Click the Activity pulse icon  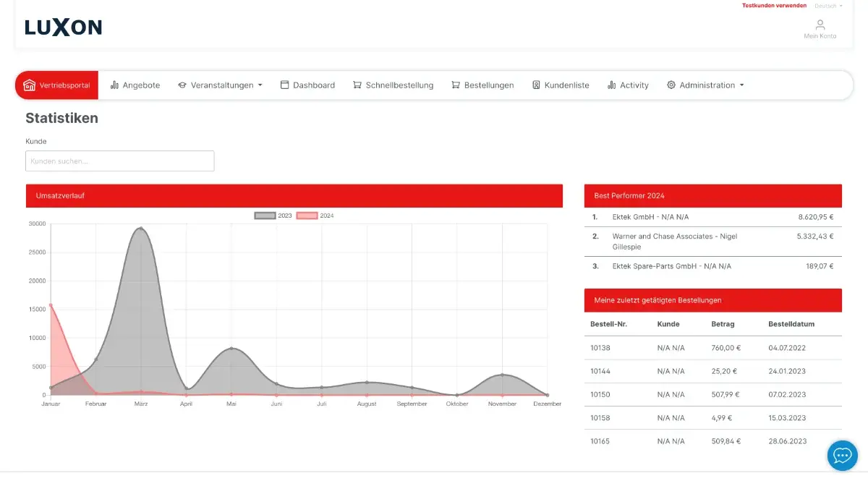point(613,85)
